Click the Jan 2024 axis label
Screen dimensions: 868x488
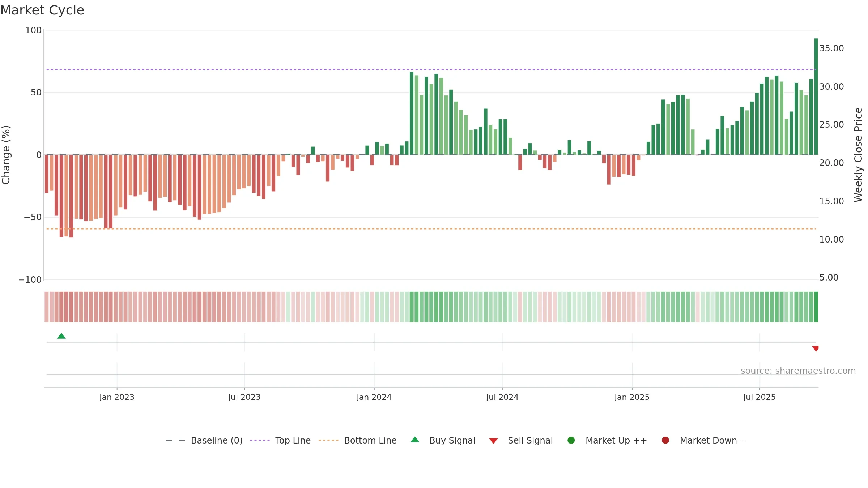[374, 397]
